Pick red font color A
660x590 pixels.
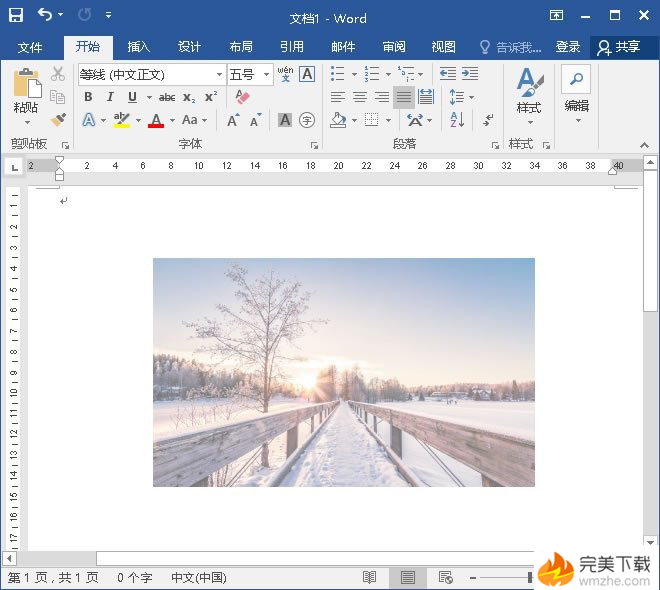[x=156, y=121]
